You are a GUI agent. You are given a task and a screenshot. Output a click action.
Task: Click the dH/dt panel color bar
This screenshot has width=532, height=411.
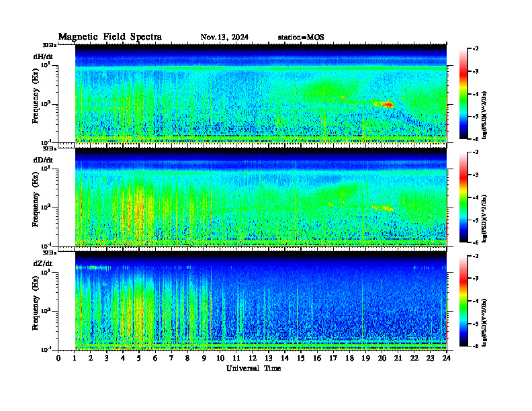coord(463,94)
